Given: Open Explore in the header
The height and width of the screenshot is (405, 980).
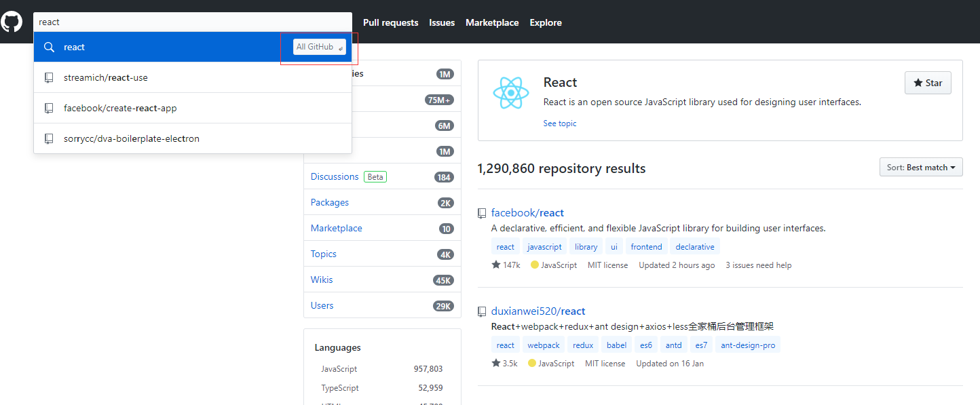Looking at the screenshot, I should (546, 22).
